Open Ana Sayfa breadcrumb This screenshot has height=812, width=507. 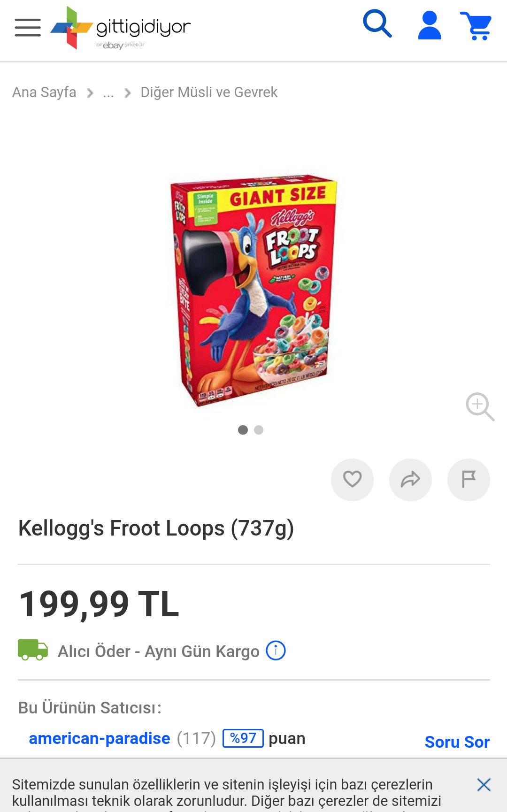click(44, 92)
